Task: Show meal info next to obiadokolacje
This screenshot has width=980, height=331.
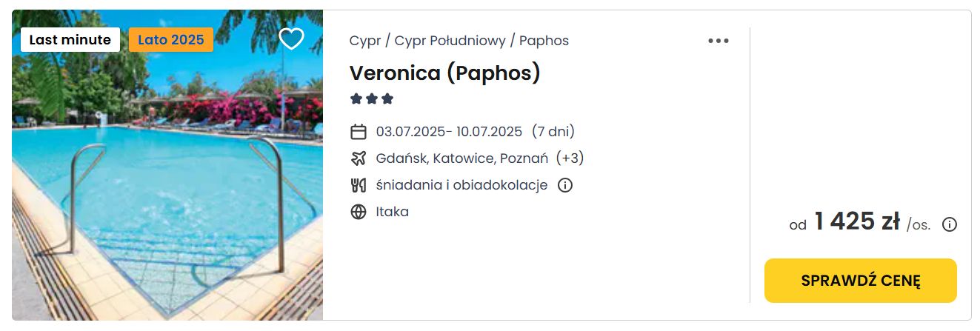Action: [x=564, y=185]
